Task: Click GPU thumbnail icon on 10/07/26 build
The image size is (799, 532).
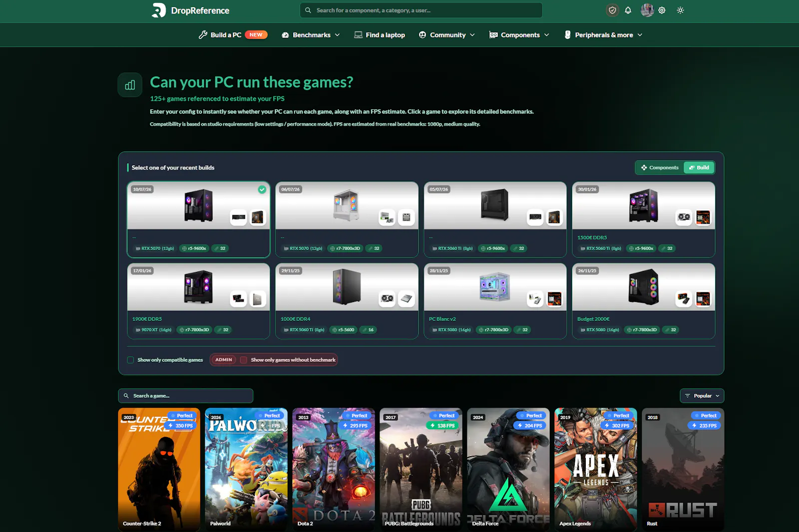Action: coord(239,217)
